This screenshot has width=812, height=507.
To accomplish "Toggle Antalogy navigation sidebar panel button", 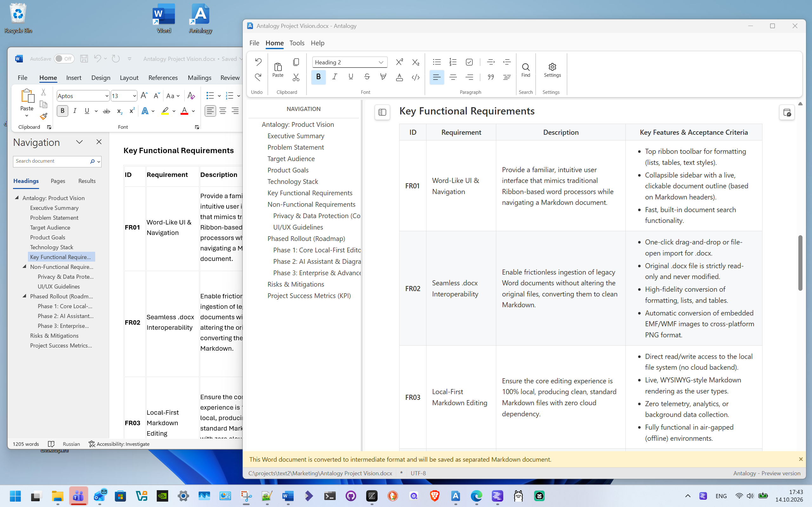I will pos(382,112).
